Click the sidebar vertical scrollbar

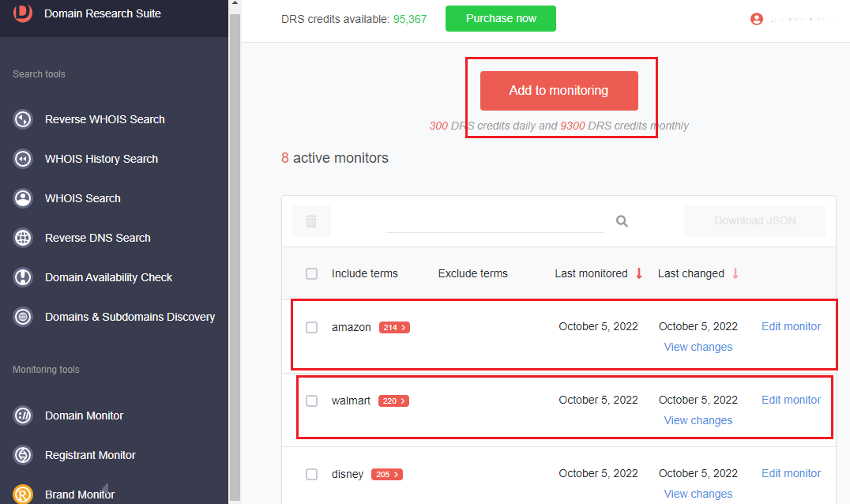[x=235, y=258]
